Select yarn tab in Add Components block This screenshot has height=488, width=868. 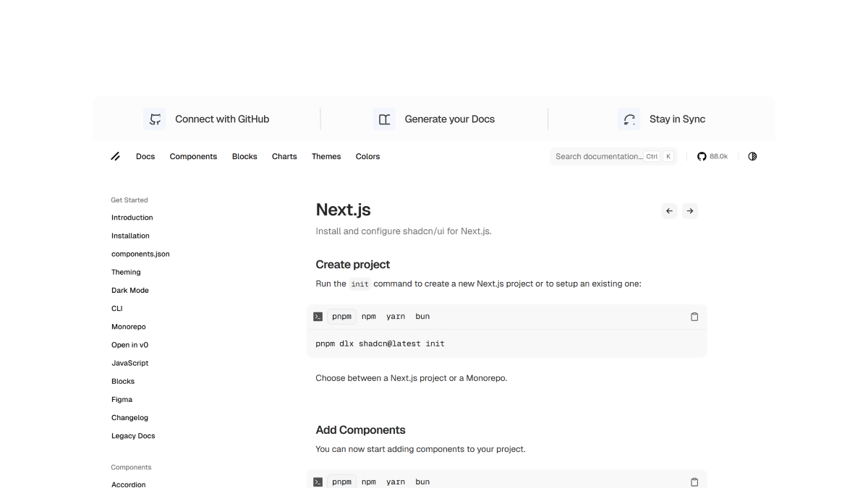coord(396,482)
